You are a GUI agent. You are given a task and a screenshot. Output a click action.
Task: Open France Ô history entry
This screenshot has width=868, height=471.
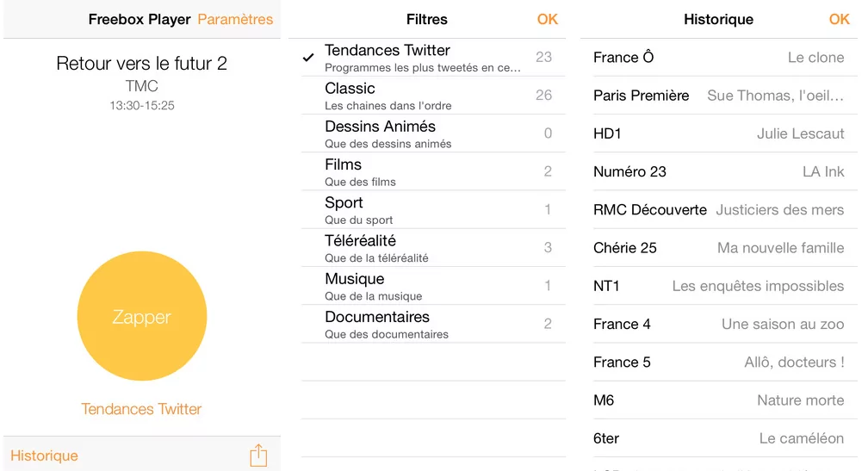pyautogui.click(x=718, y=58)
